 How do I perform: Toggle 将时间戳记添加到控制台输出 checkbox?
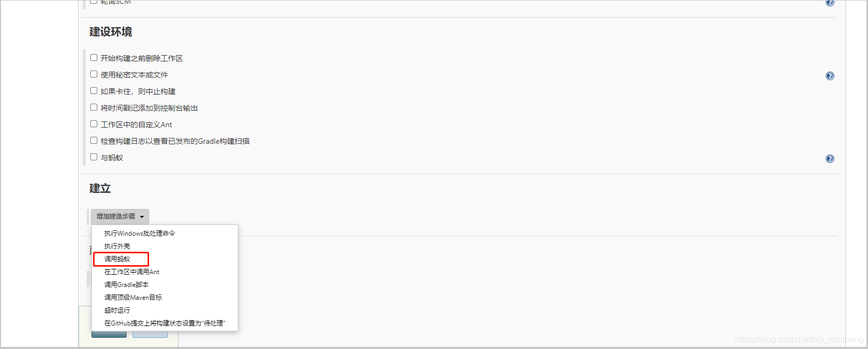point(94,107)
